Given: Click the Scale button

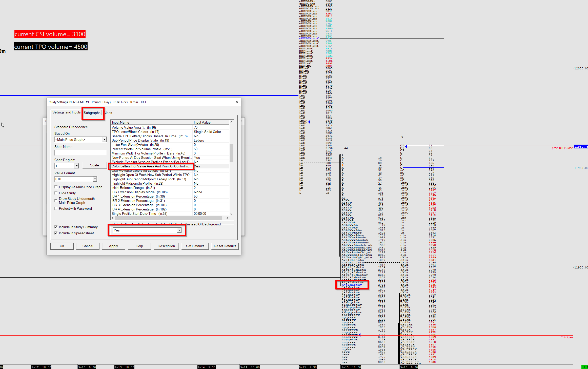Looking at the screenshot, I should (x=94, y=165).
